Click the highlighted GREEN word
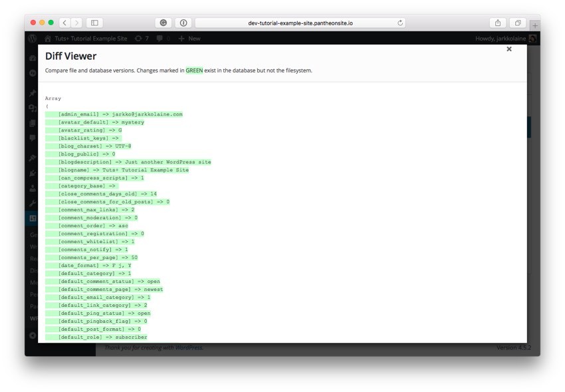The image size is (565, 392). pos(194,70)
